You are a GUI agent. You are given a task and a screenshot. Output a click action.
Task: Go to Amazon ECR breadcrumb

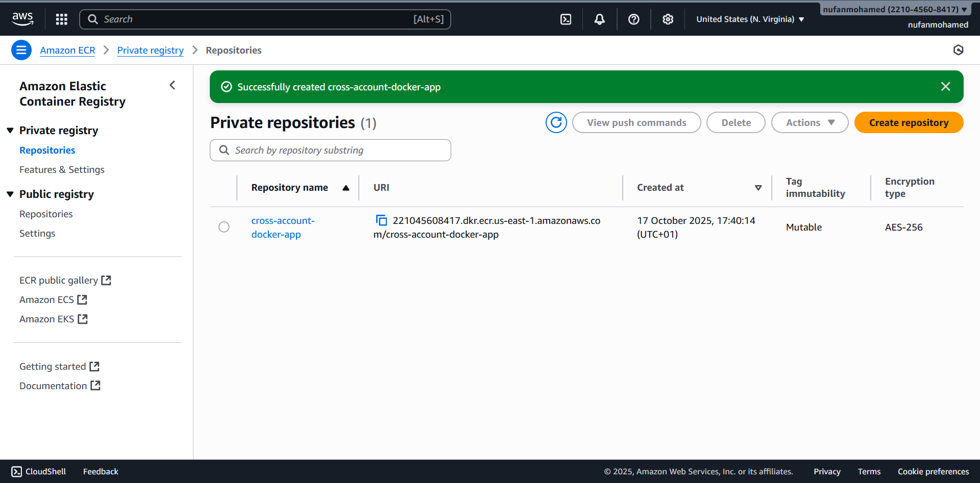point(67,50)
